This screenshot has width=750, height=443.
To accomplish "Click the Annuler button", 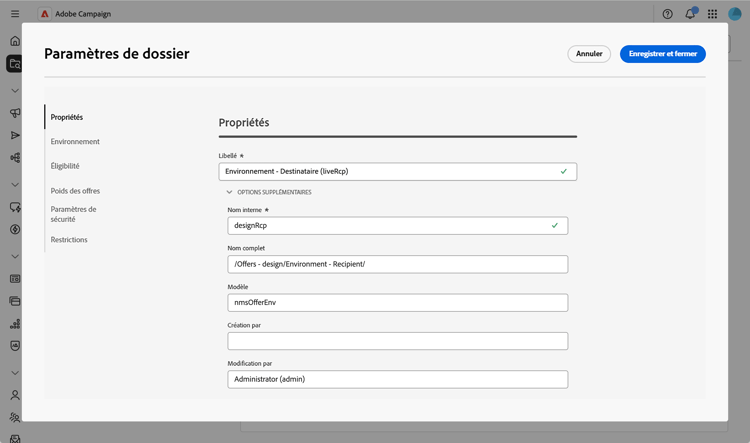I will coord(589,54).
